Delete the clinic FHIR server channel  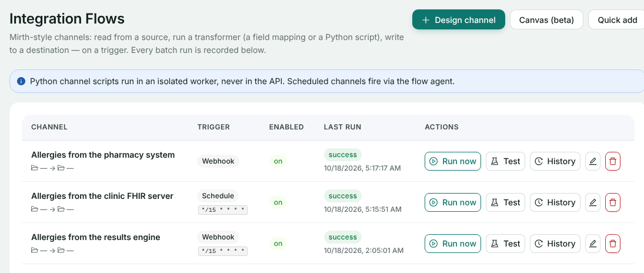tap(613, 202)
